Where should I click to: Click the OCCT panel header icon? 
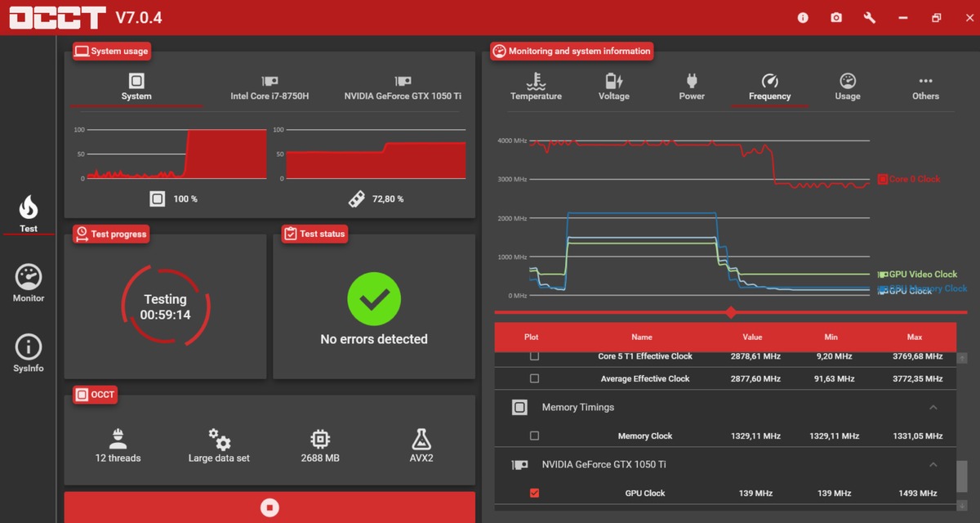[x=82, y=395]
